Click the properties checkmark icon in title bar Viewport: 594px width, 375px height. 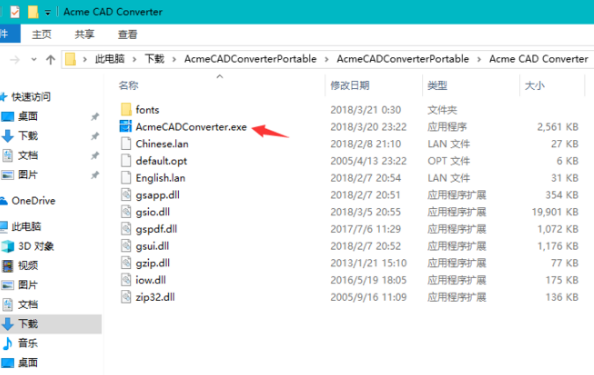pos(15,12)
